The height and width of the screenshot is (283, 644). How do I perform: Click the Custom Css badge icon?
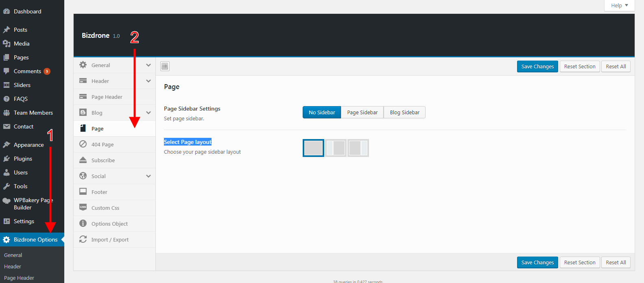click(x=83, y=208)
